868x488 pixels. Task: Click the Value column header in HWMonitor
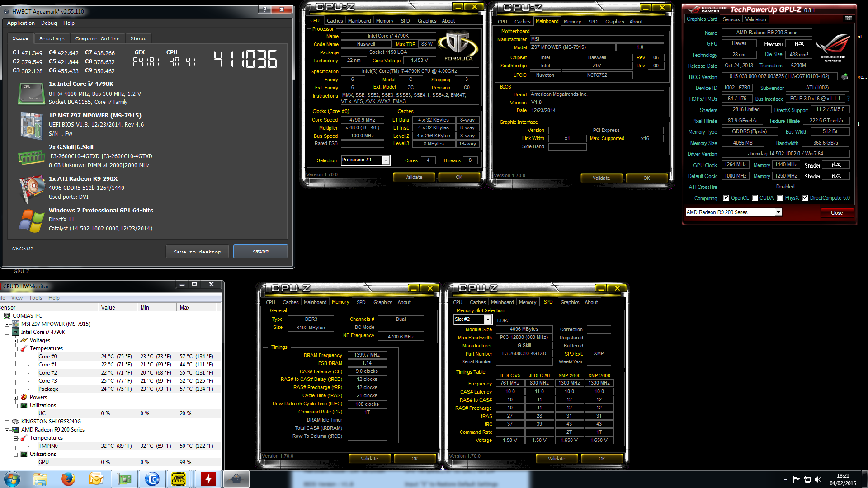[x=118, y=308]
